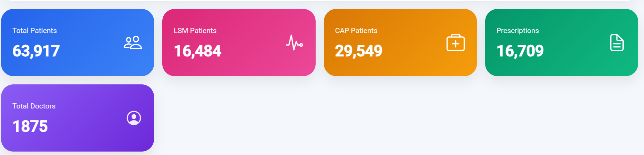Screen dimensions: 644x155
Task: Click the CAP Patients label
Action: [356, 31]
